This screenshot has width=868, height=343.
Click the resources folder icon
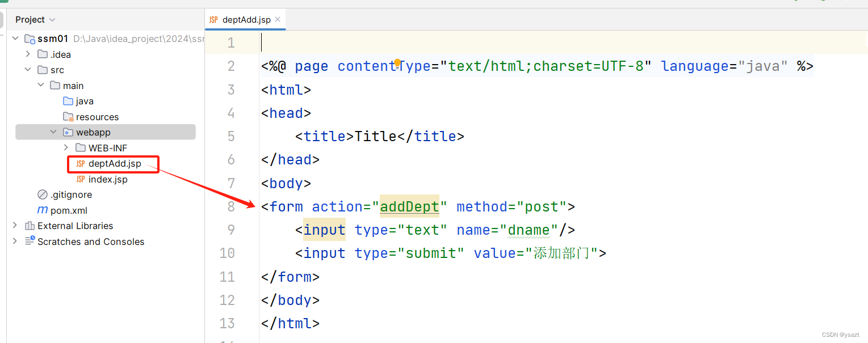(x=68, y=117)
